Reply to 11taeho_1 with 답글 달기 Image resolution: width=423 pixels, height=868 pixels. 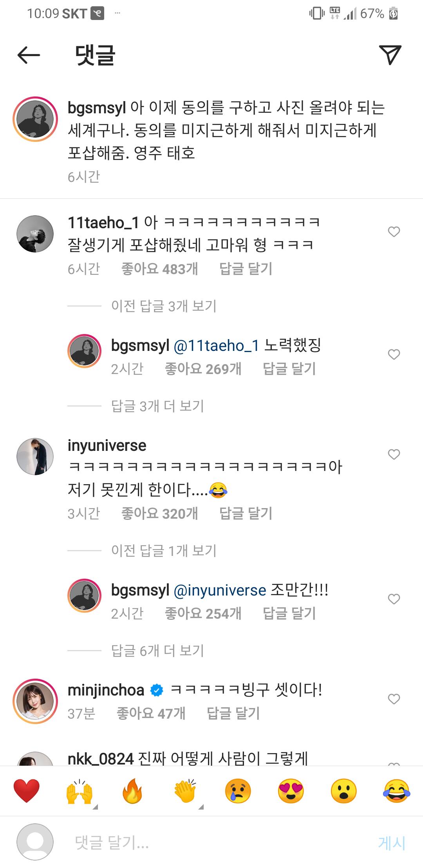[246, 269]
